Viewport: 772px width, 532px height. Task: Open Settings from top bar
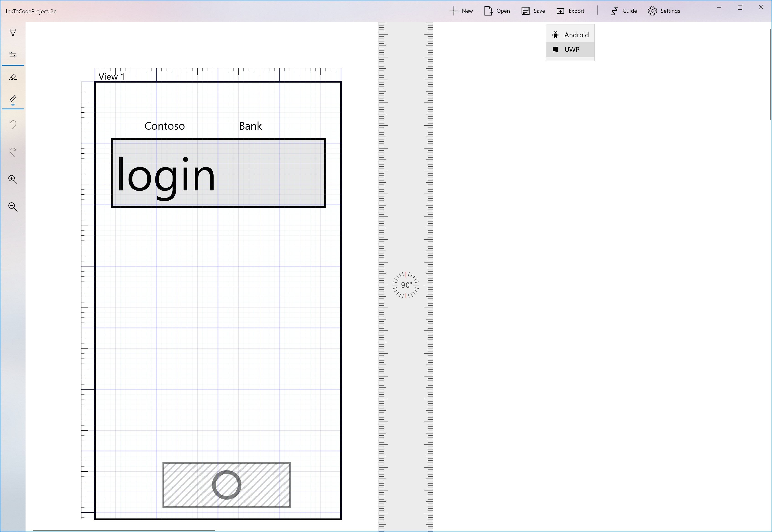664,11
